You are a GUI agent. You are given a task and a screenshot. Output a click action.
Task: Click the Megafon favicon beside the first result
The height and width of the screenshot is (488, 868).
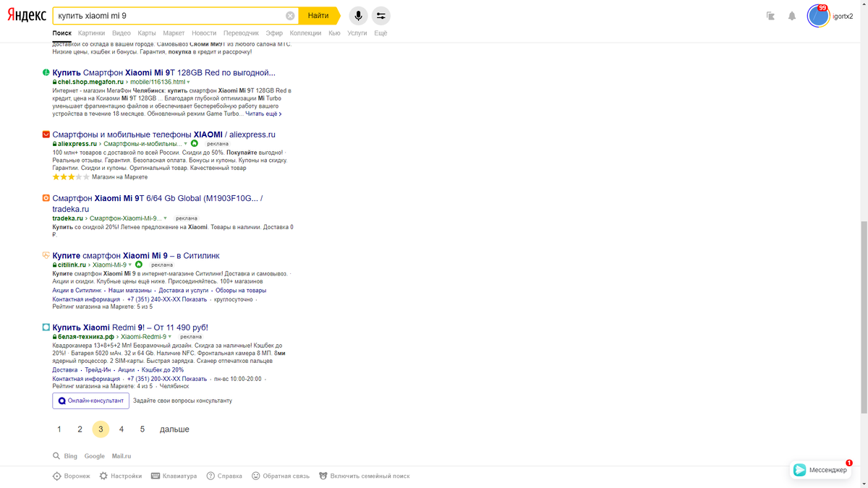coord(46,72)
